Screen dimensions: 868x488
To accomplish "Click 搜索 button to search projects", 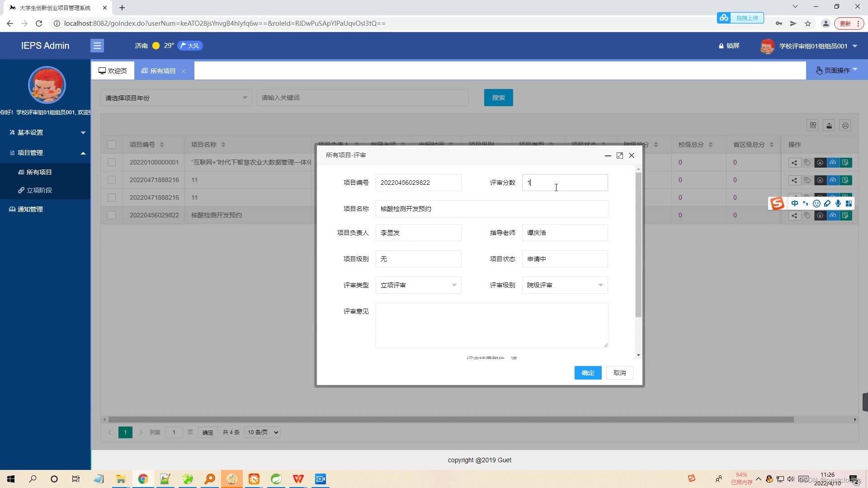I will (x=499, y=97).
